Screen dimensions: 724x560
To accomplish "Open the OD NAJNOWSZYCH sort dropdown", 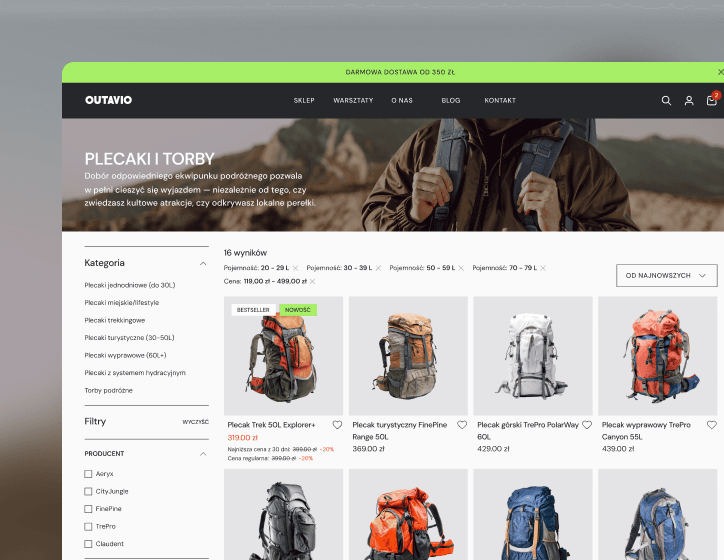I will coord(666,275).
